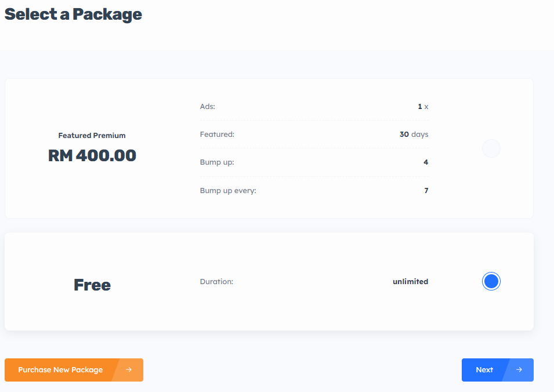Click the Bump up value 4
The height and width of the screenshot is (392, 554).
coord(426,162)
